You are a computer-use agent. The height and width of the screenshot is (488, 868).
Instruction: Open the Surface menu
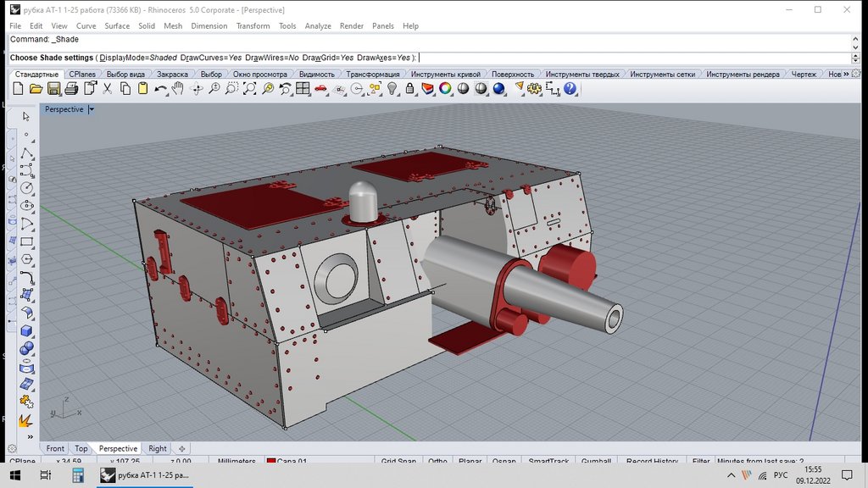[117, 26]
